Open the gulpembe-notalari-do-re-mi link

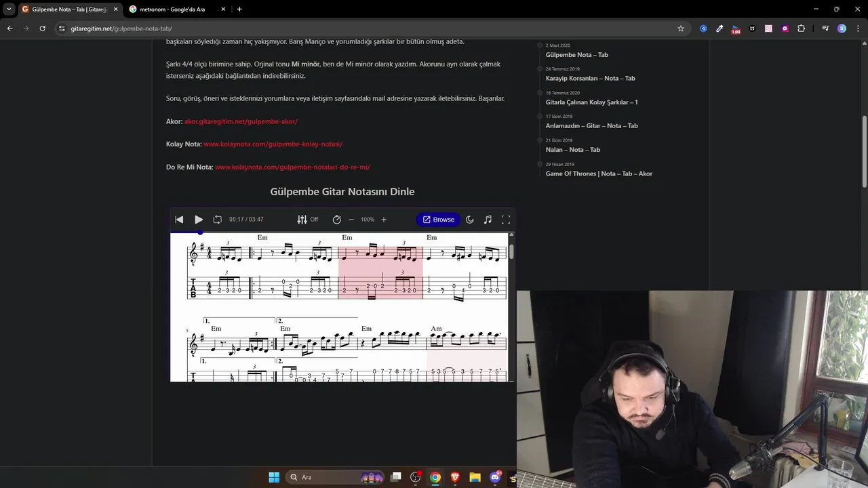[x=292, y=167]
